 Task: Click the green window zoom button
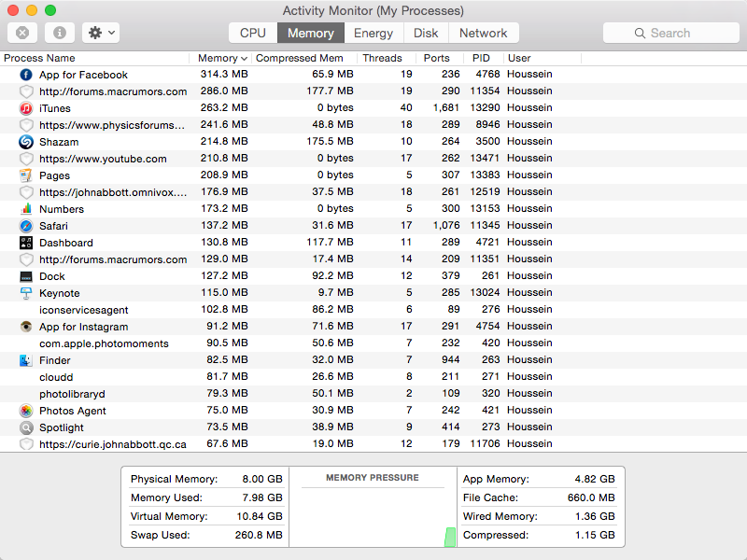[50, 10]
